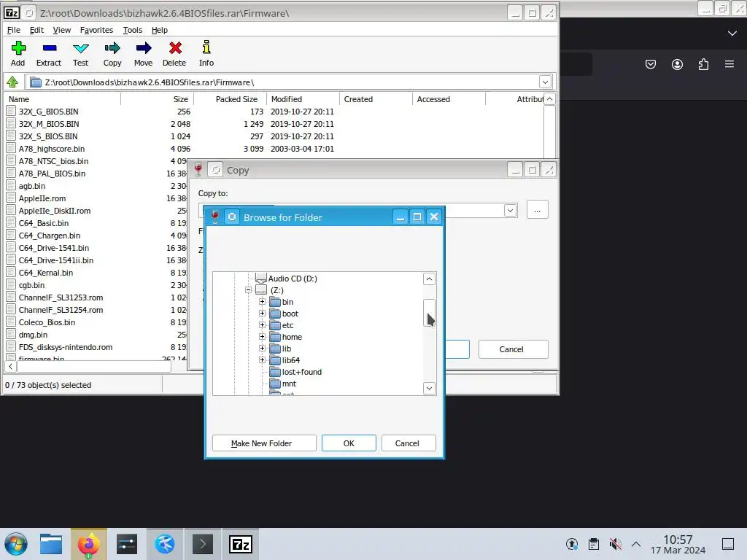Image resolution: width=747 pixels, height=560 pixels.
Task: Open the terminal taskbar icon
Action: click(x=203, y=544)
